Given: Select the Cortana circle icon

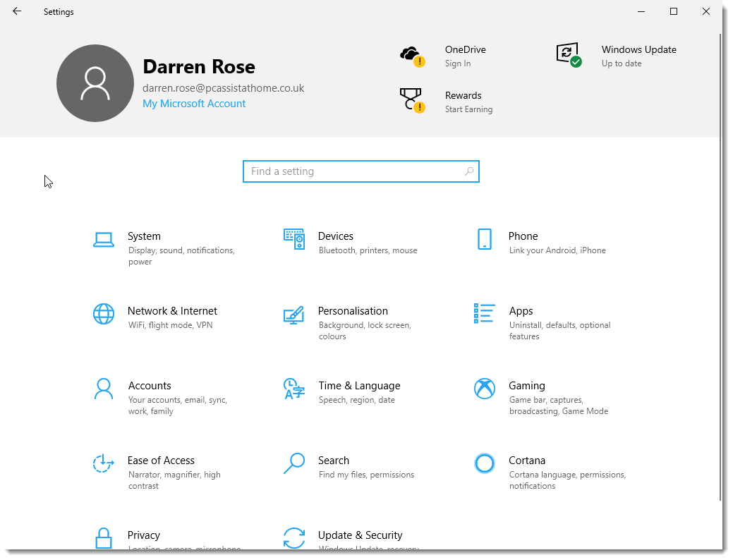Looking at the screenshot, I should pos(484,463).
